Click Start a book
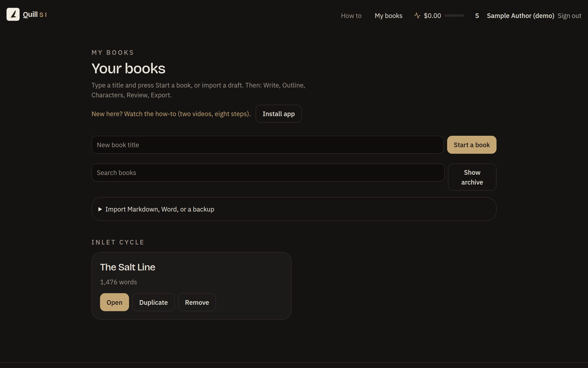 pyautogui.click(x=471, y=145)
